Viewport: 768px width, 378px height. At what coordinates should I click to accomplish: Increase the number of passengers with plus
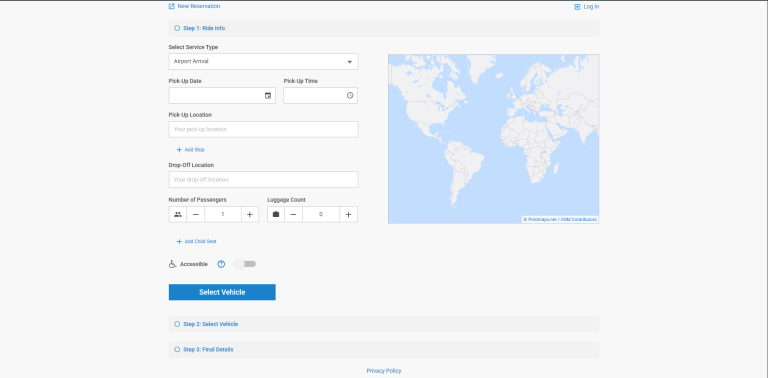[x=250, y=214]
